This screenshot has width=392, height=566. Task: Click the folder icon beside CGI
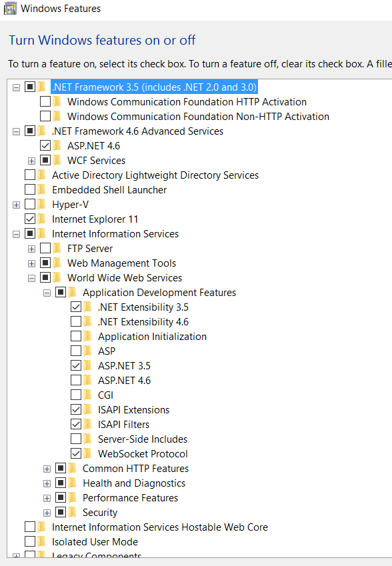pyautogui.click(x=88, y=395)
